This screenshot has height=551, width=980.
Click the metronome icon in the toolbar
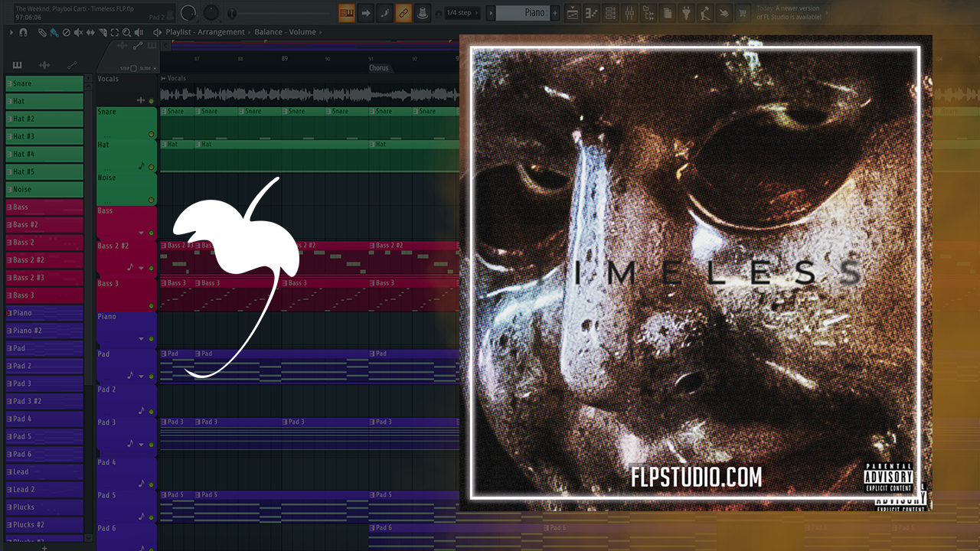tap(423, 13)
